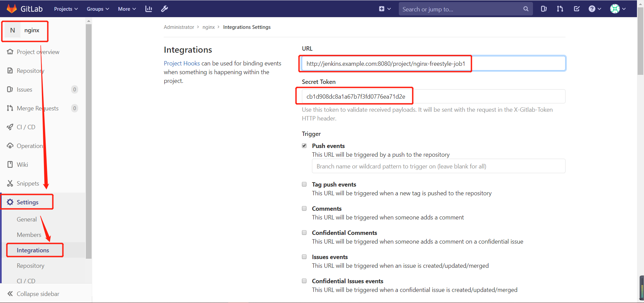Click the Collapse sidebar chevrons icon
Screen dimensions: 644x303
click(10, 294)
